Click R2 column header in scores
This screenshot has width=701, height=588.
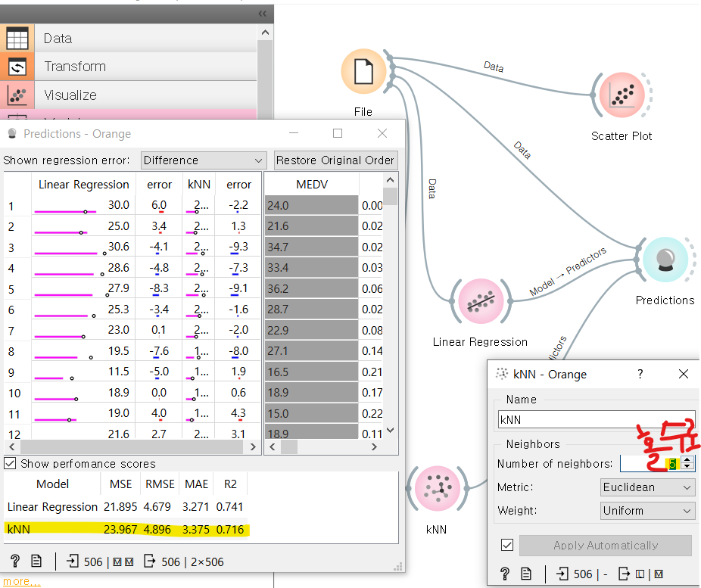click(230, 484)
